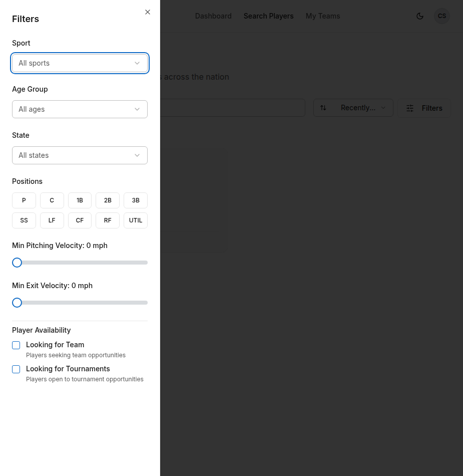Click the State dropdown chevron
Viewport: 463px width, 476px height.
click(x=137, y=155)
